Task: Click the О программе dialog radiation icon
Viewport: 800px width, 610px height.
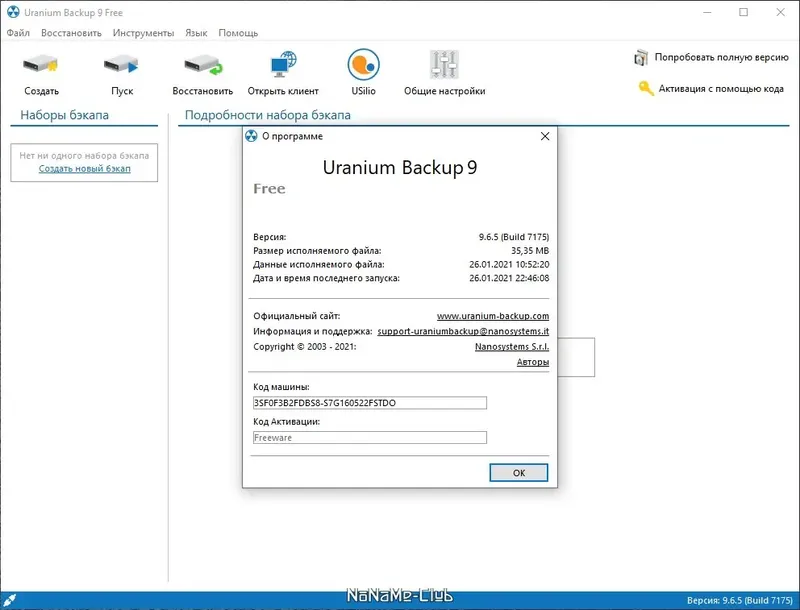Action: pyautogui.click(x=251, y=136)
